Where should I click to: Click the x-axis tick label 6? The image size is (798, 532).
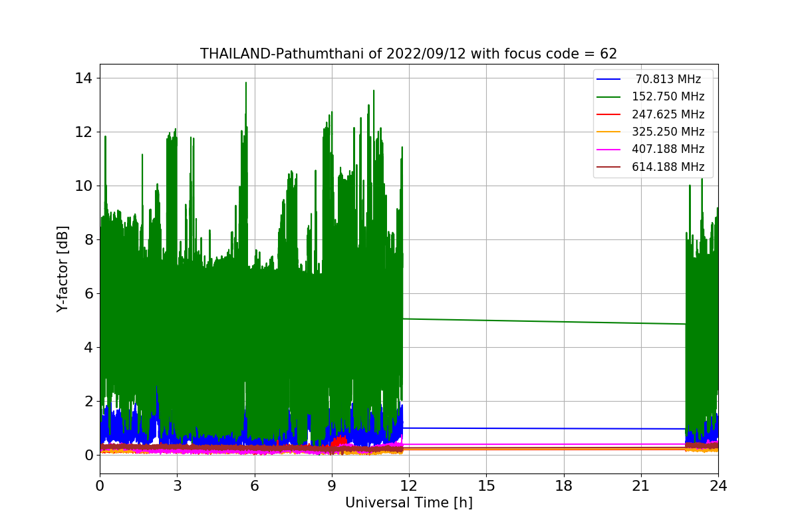point(254,486)
